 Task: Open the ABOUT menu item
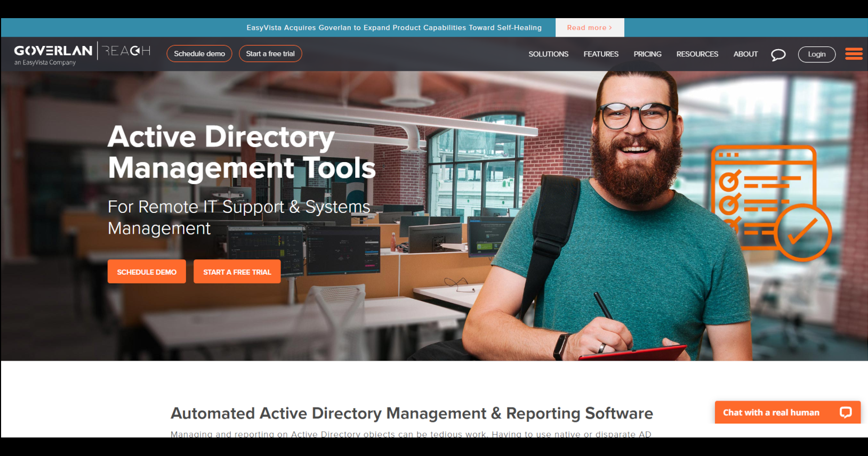745,54
